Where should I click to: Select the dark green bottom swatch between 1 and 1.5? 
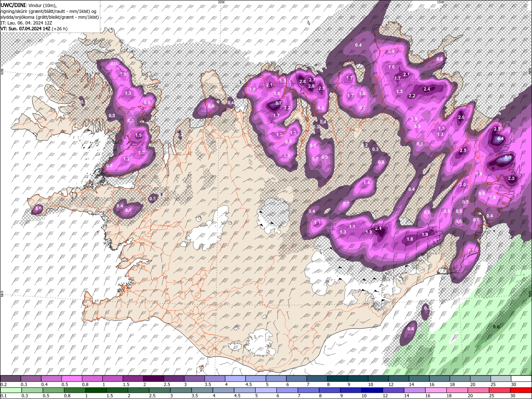pyautogui.click(x=96, y=390)
